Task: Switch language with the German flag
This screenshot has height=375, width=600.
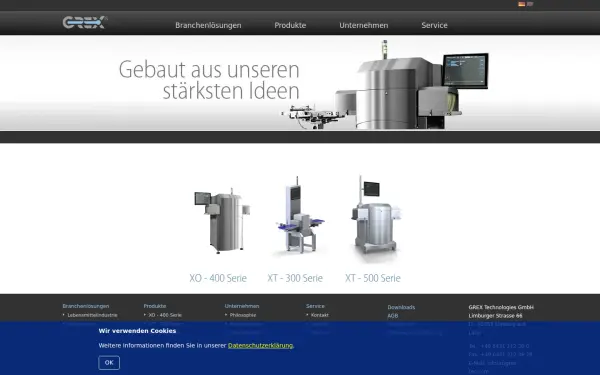Action: pyautogui.click(x=522, y=4)
